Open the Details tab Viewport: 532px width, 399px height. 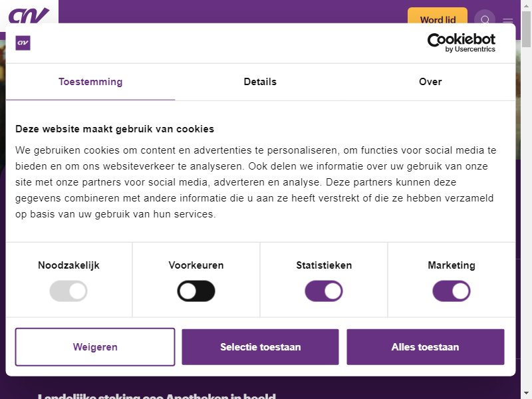tap(260, 82)
